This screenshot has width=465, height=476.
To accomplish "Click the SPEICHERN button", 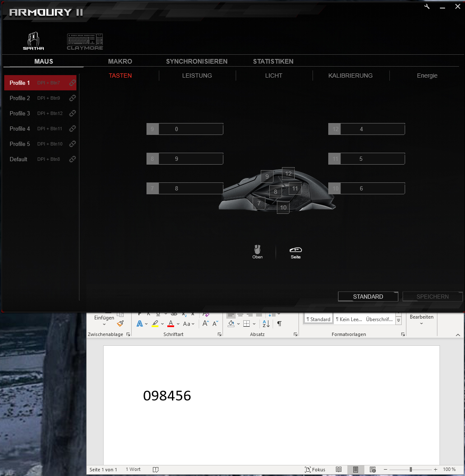I will [432, 297].
